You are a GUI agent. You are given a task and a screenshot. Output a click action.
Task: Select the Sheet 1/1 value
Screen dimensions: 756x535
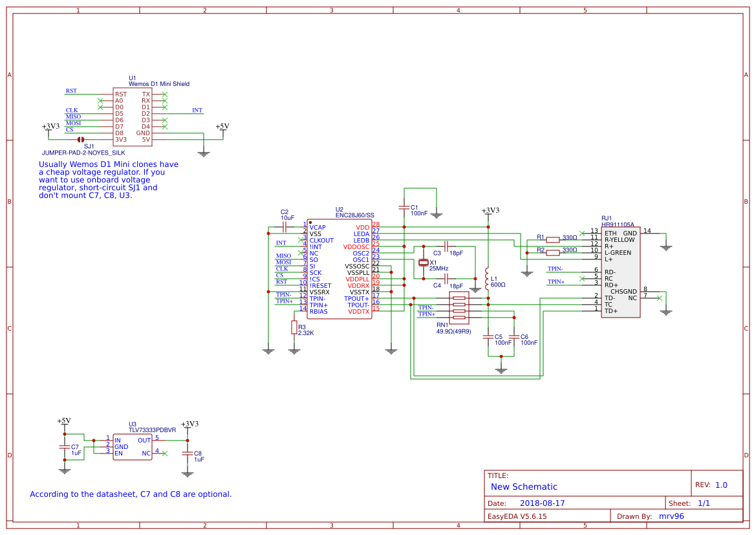[704, 503]
